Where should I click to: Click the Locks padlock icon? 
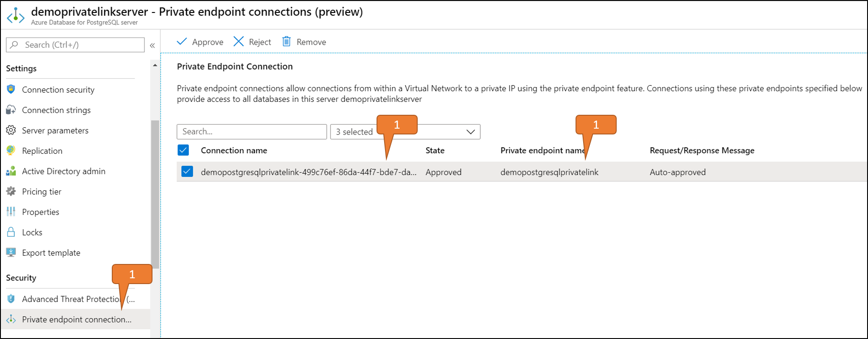tap(11, 232)
